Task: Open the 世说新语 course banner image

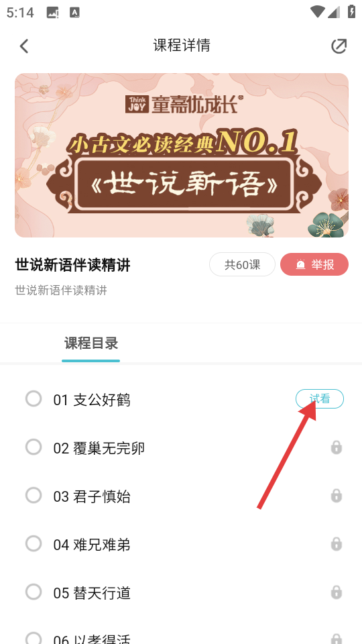Action: pyautogui.click(x=182, y=155)
